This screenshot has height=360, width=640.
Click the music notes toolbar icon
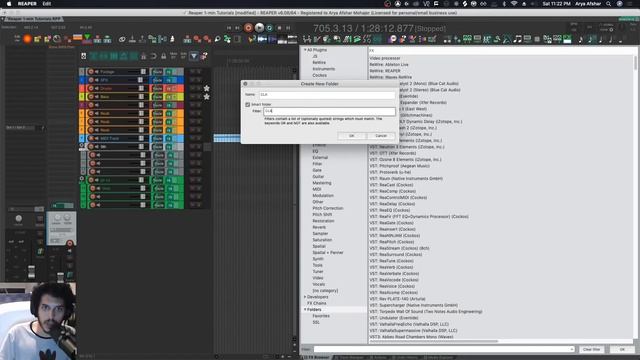click(518, 39)
